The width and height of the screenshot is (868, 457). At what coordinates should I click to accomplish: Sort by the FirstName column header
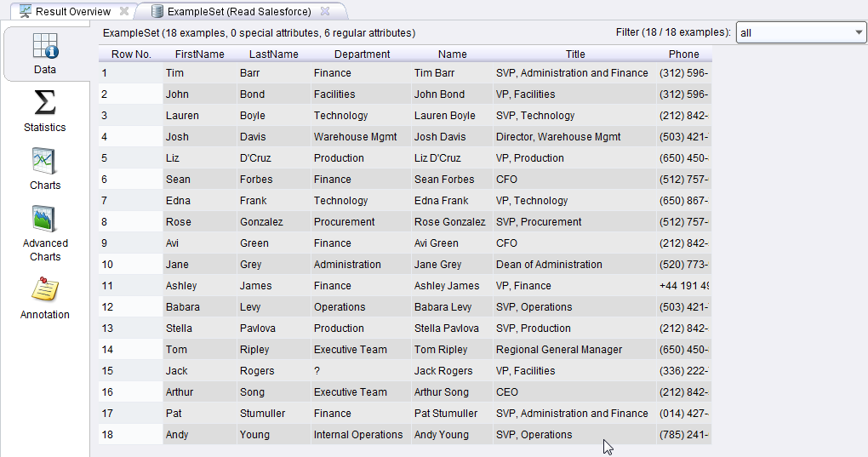(x=199, y=54)
